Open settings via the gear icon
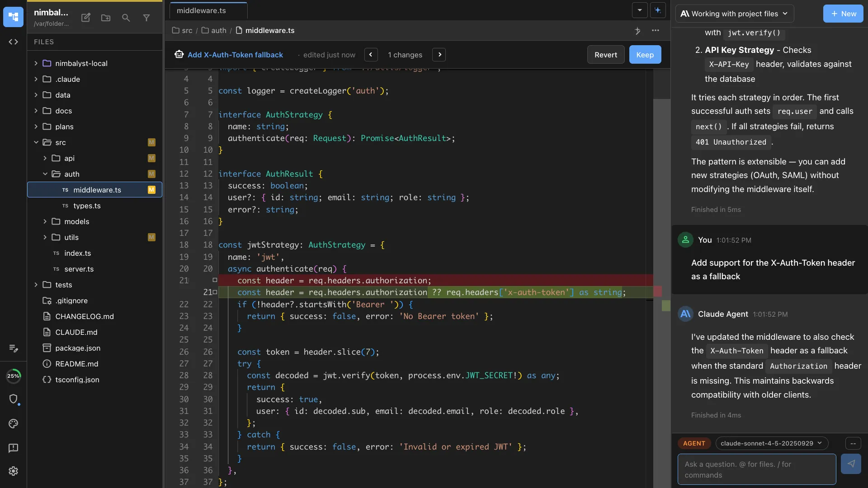 click(14, 471)
